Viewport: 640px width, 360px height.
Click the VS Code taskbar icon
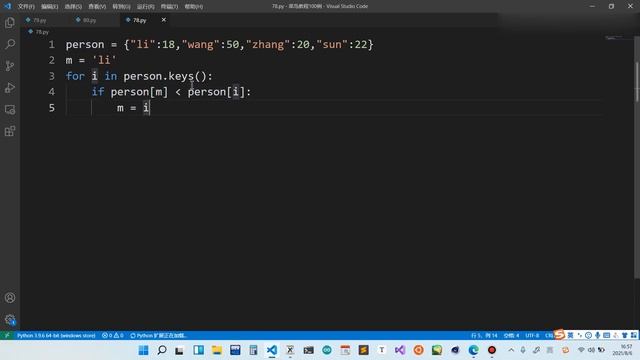tap(272, 350)
